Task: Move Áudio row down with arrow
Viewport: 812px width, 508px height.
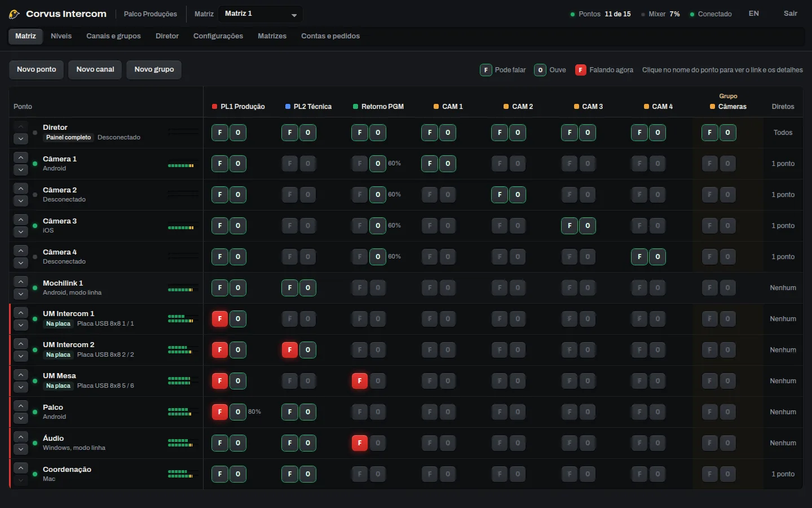Action: [20, 449]
